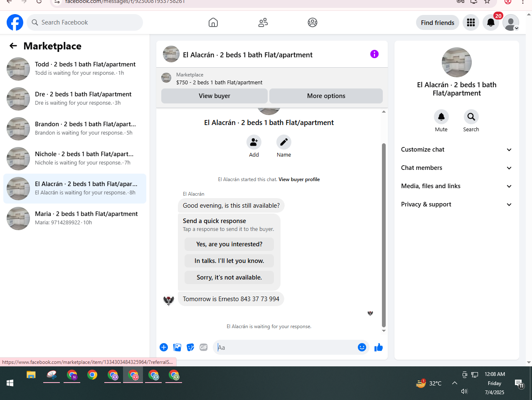The width and height of the screenshot is (532, 400).
Task: Open Brandon conversation in list
Action: [75, 129]
